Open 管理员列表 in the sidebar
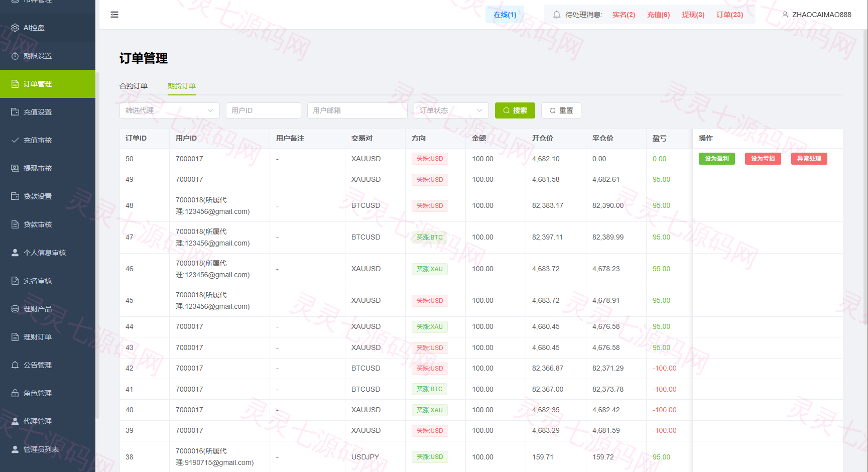 click(x=48, y=449)
